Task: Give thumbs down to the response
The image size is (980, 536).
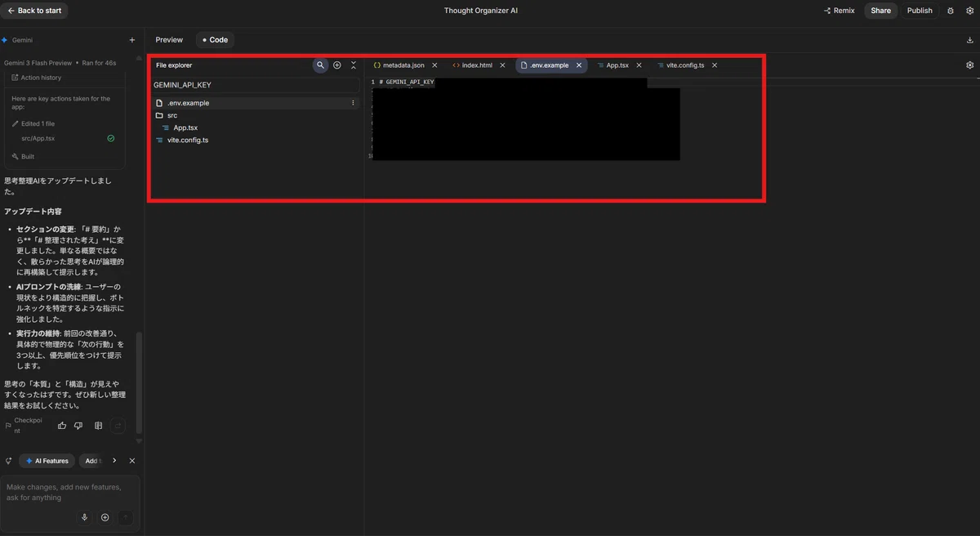Action: 78,426
